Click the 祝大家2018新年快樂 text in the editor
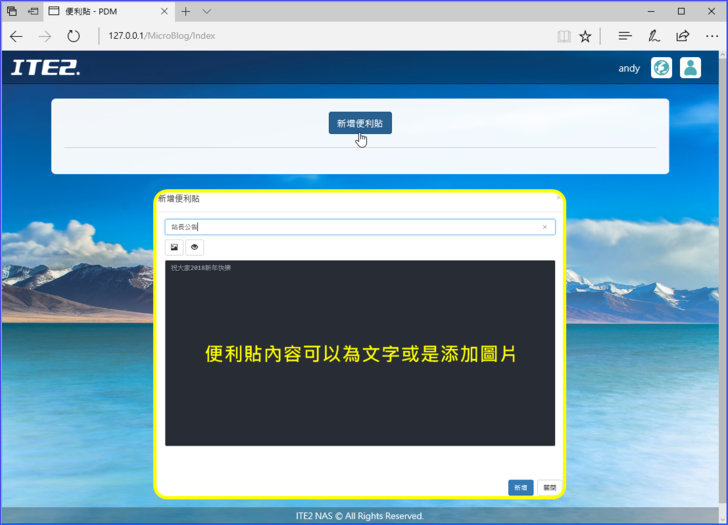This screenshot has width=728, height=525. pyautogui.click(x=201, y=268)
